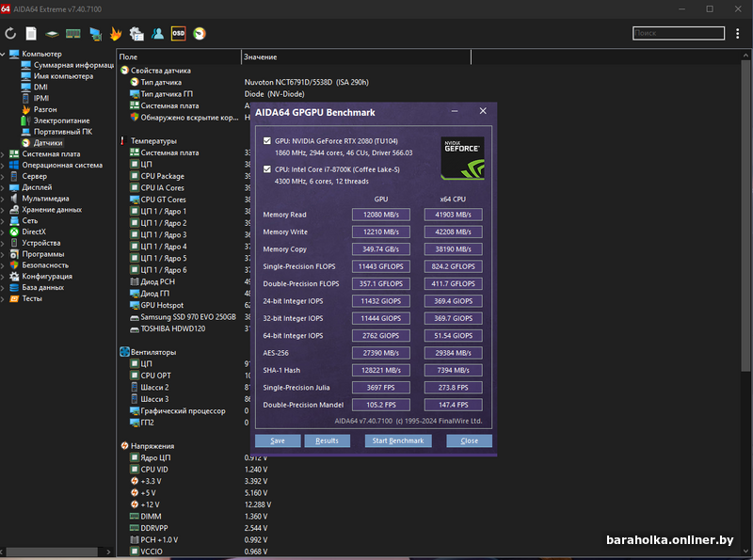This screenshot has height=560, width=753.
Task: Toggle the CPU Intel Core i7-8700K checkbox
Action: (x=267, y=169)
